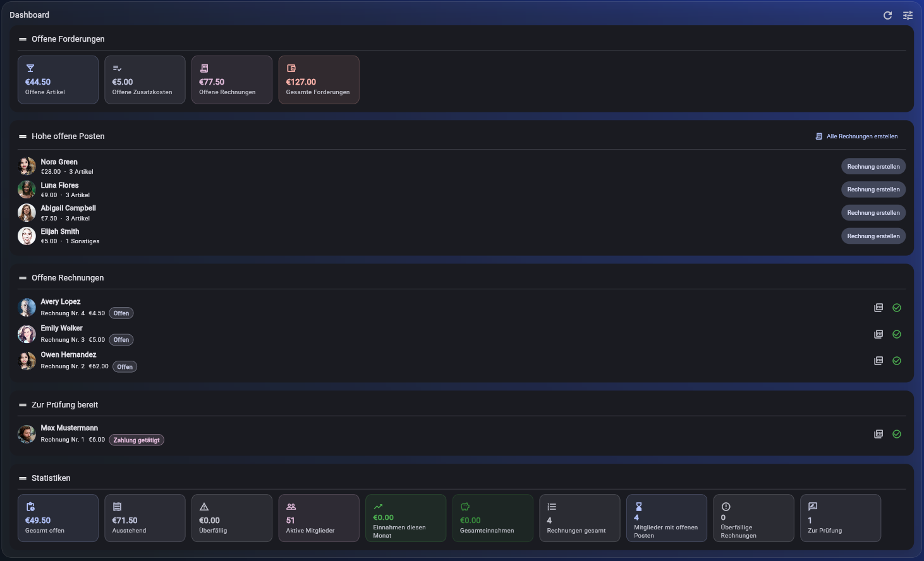Click the checklist icon on Offene Zusatzkosten
Screen dimensions: 924x561
click(x=117, y=68)
